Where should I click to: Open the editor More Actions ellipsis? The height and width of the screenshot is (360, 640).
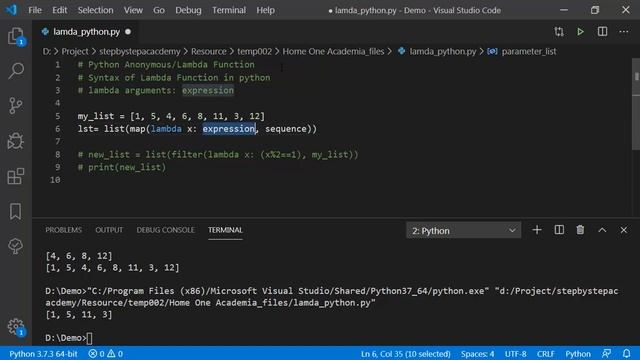[624, 31]
